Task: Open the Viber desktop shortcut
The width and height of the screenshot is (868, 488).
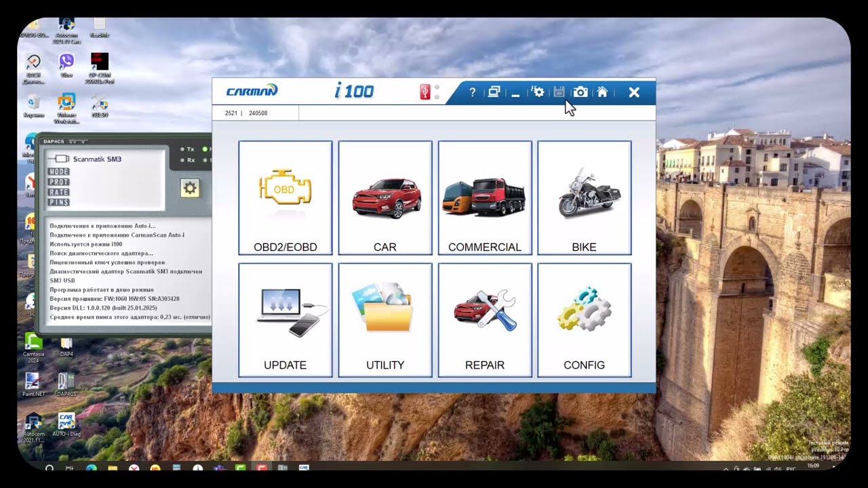Action: click(x=66, y=66)
